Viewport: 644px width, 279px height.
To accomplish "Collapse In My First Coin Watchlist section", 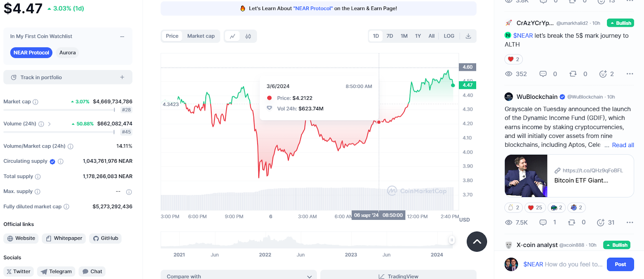I will pos(122,37).
